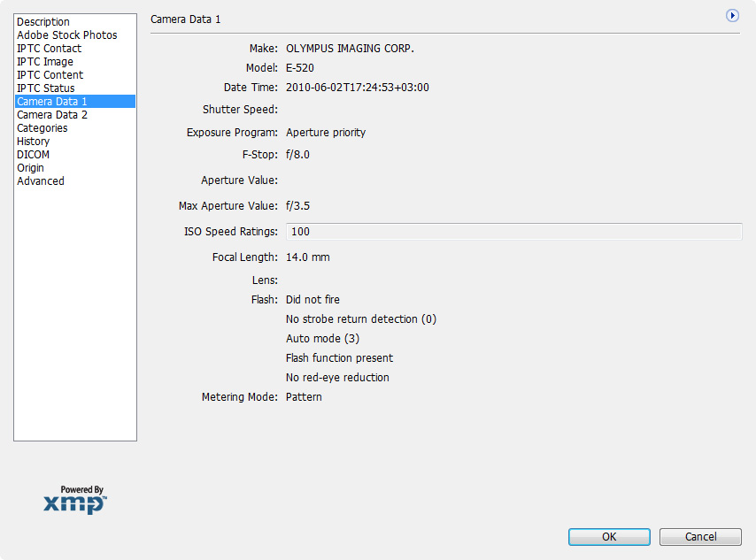The image size is (756, 560).
Task: Select DICOM in the list
Action: coord(33,155)
